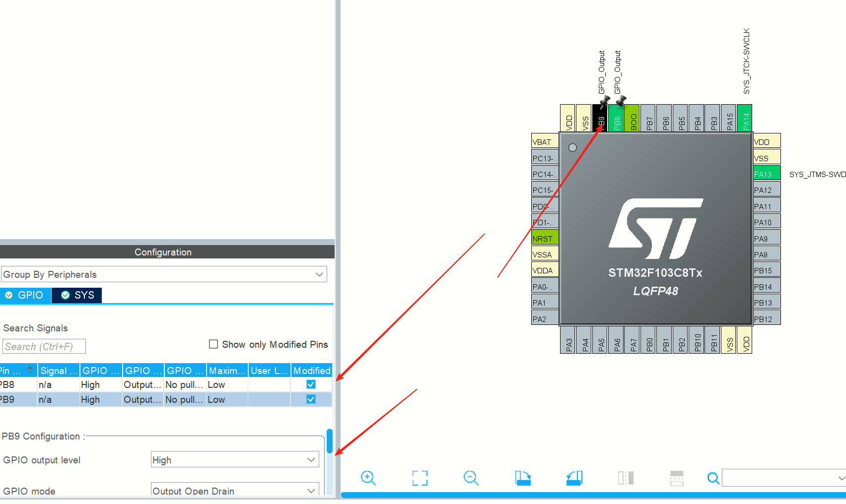The width and height of the screenshot is (846, 504).
Task: Click the High output level cell for PB9
Action: click(x=101, y=399)
